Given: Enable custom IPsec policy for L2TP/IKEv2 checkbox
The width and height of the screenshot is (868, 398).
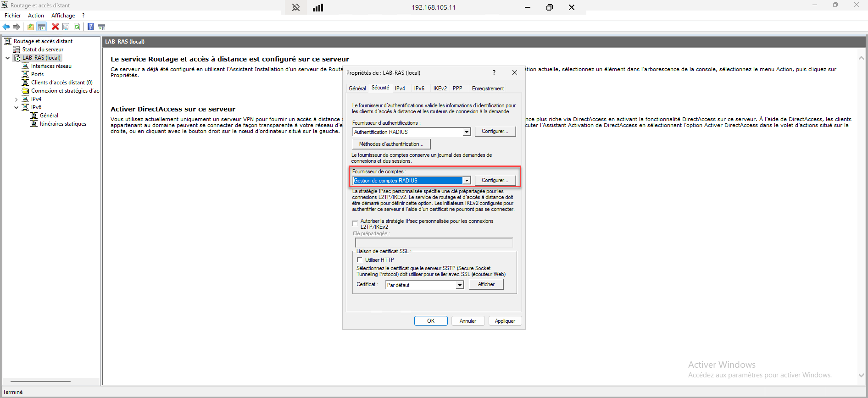Looking at the screenshot, I should 355,223.
